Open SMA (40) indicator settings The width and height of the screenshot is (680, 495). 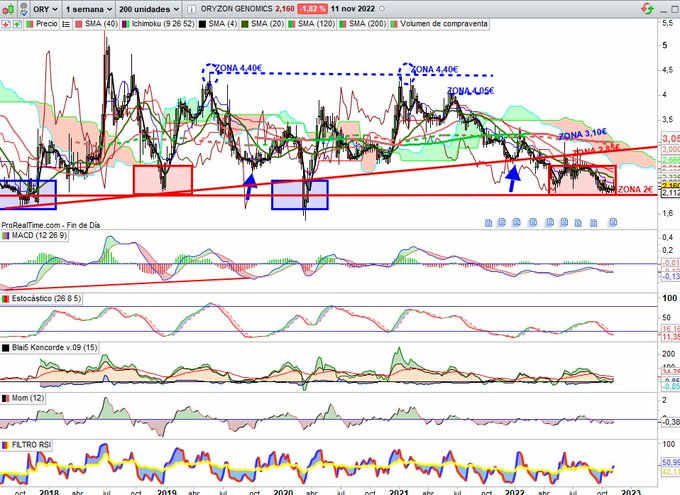coord(101,24)
